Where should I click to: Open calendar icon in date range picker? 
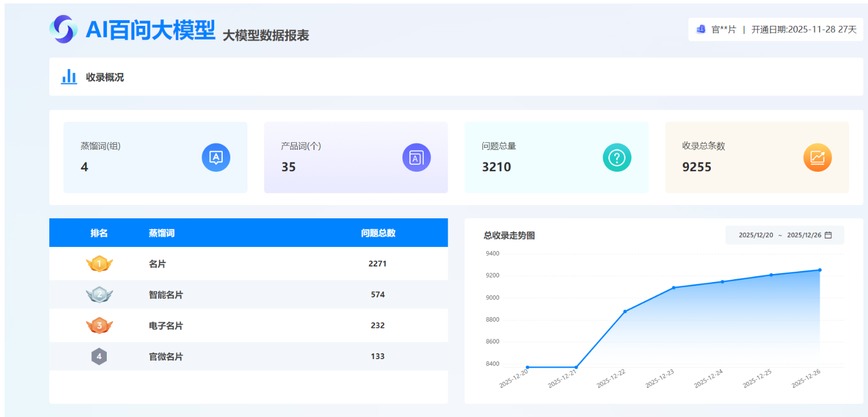[x=828, y=235]
